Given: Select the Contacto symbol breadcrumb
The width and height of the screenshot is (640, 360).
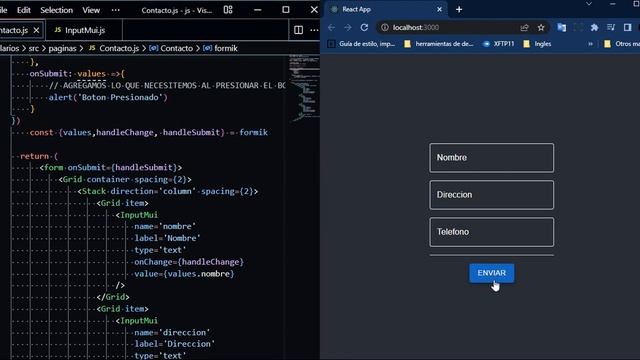Looking at the screenshot, I should (171, 48).
